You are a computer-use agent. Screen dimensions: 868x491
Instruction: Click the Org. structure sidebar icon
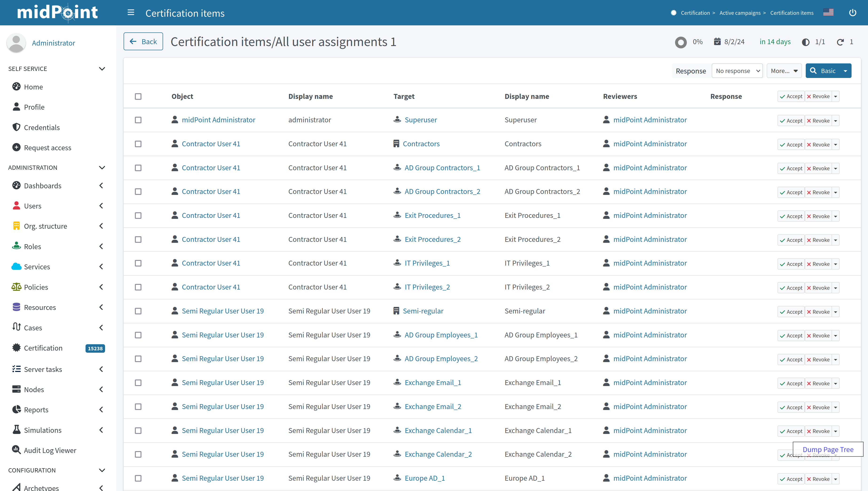tap(16, 226)
